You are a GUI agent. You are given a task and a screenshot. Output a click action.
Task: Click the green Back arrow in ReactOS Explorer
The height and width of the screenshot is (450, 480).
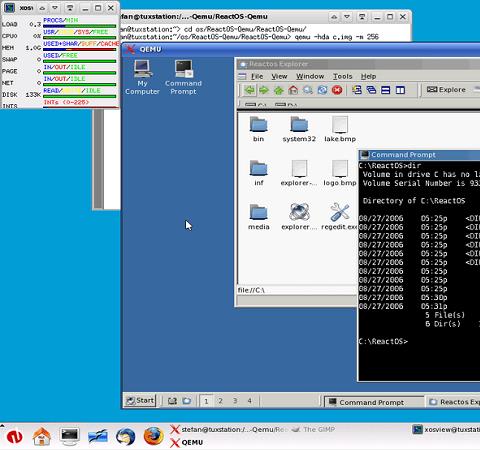[x=249, y=90]
